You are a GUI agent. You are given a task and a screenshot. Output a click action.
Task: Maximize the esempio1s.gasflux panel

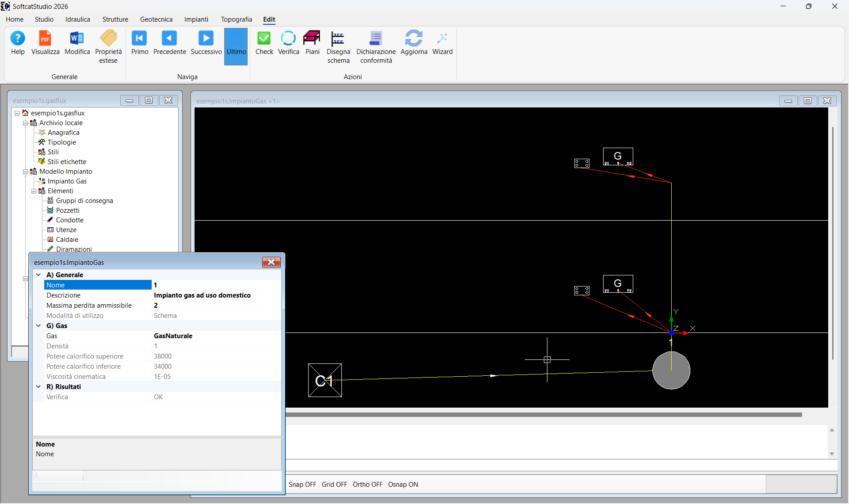pos(149,100)
